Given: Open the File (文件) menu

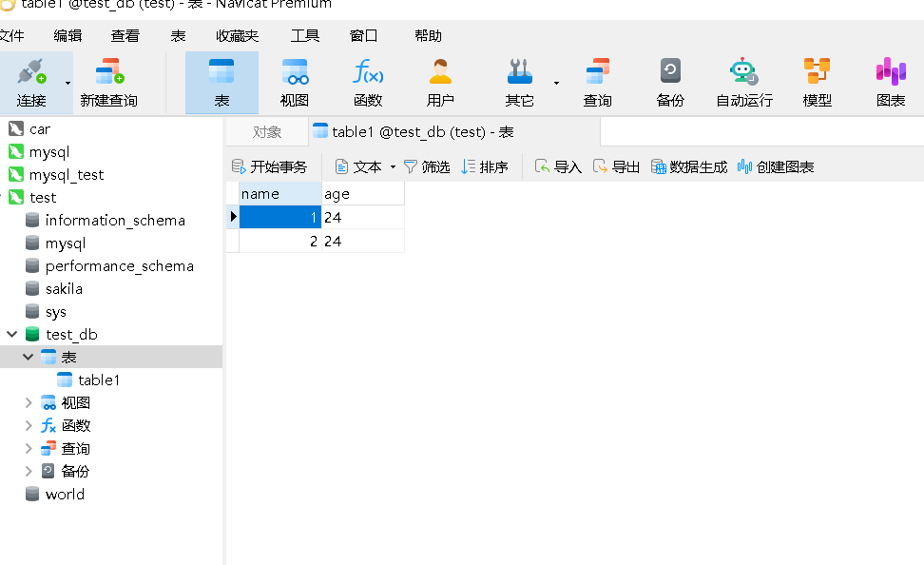Looking at the screenshot, I should [x=12, y=36].
